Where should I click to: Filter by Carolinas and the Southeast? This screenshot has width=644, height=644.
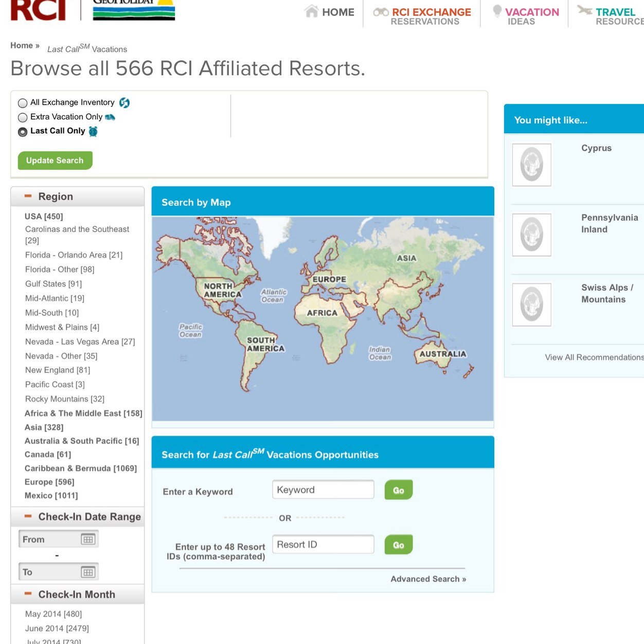click(x=77, y=235)
